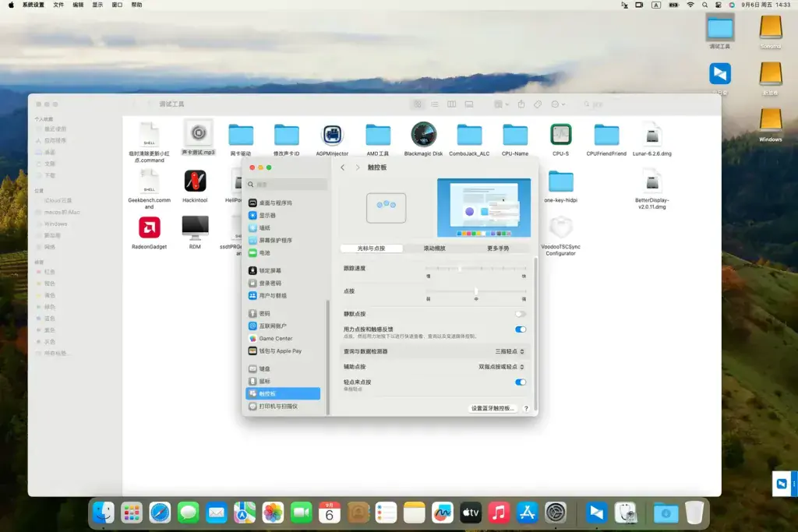The width and height of the screenshot is (798, 532).
Task: Go forward in System Settings
Action: pos(357,167)
